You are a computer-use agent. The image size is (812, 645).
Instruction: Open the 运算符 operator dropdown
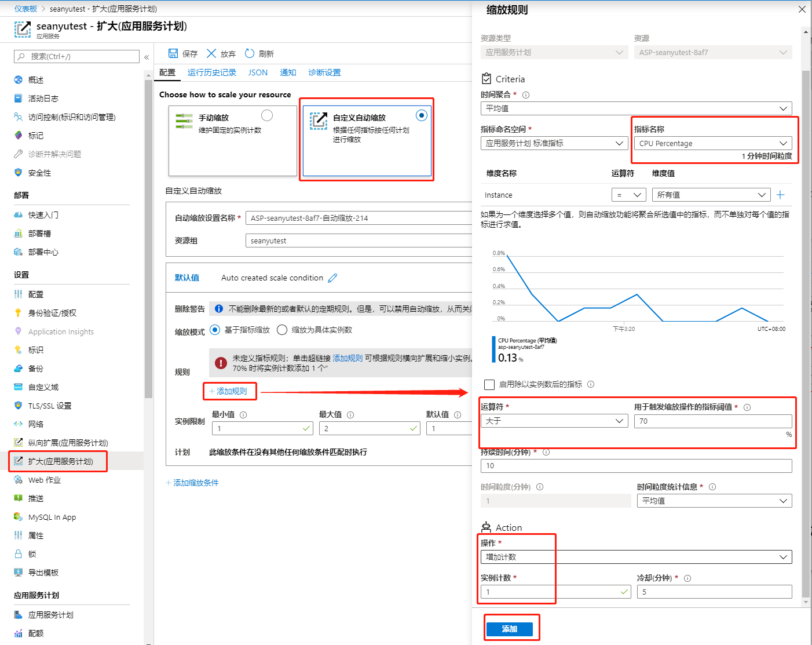[553, 421]
